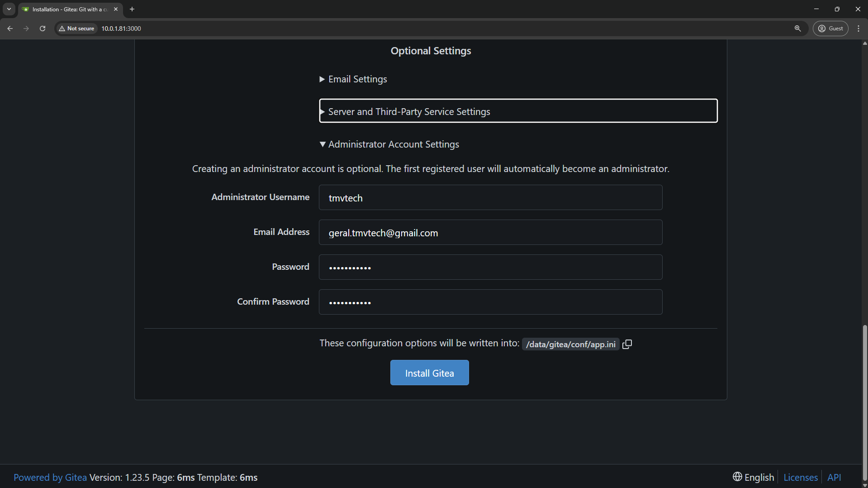Click the page vertical scrollbar thumb

(x=864, y=403)
